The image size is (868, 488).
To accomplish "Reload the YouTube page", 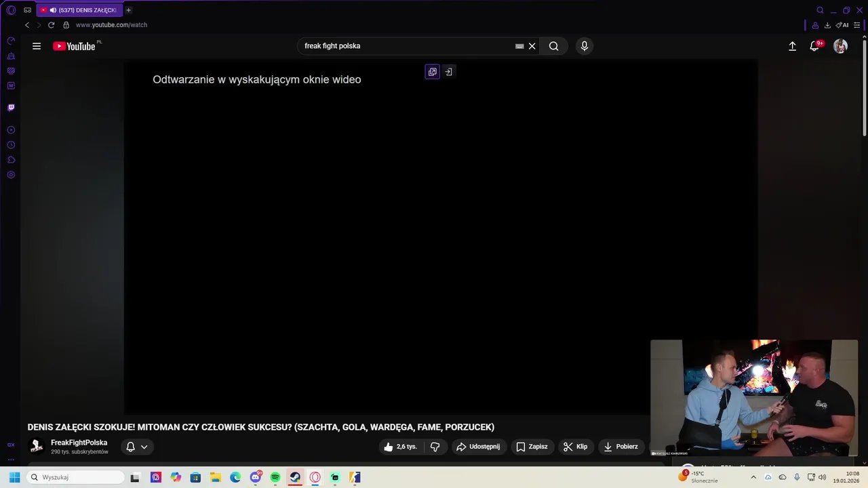I will coord(51,25).
